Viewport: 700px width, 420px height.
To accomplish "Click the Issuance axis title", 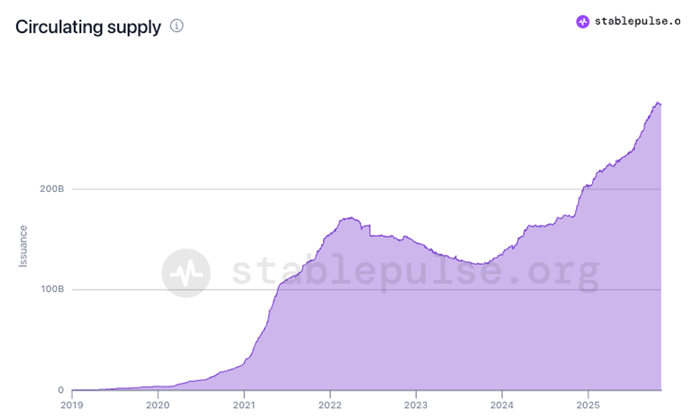I will coord(23,246).
